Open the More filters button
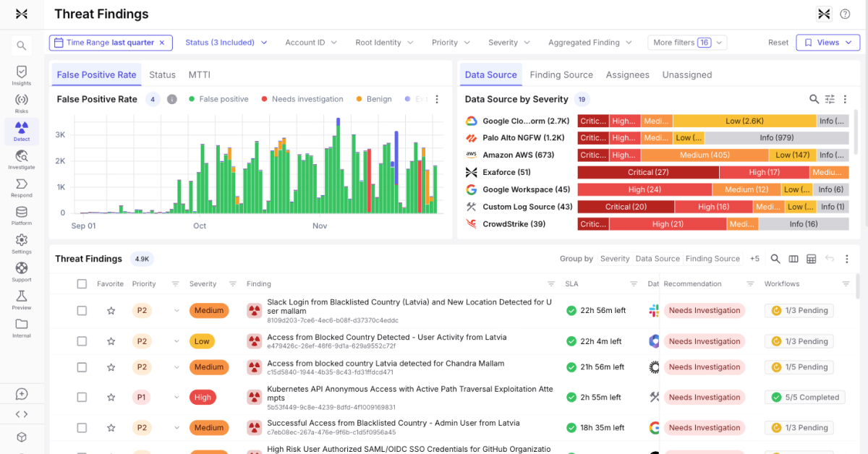This screenshot has width=868, height=454. coord(687,43)
